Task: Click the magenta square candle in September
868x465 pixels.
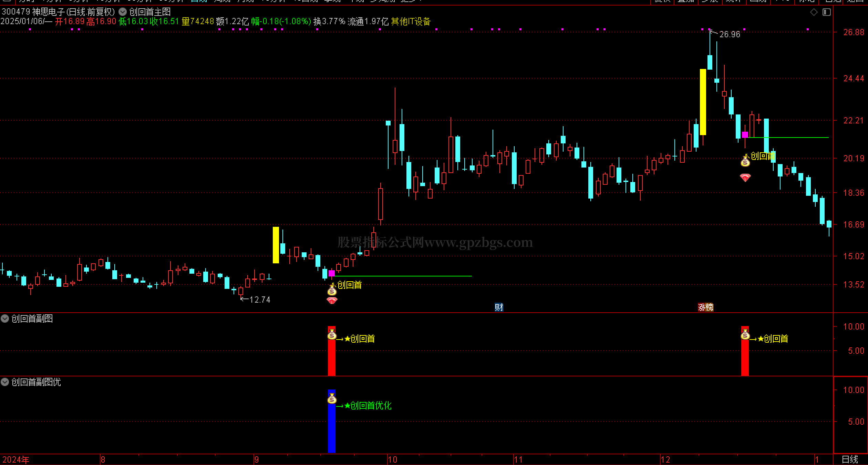Action: [332, 273]
